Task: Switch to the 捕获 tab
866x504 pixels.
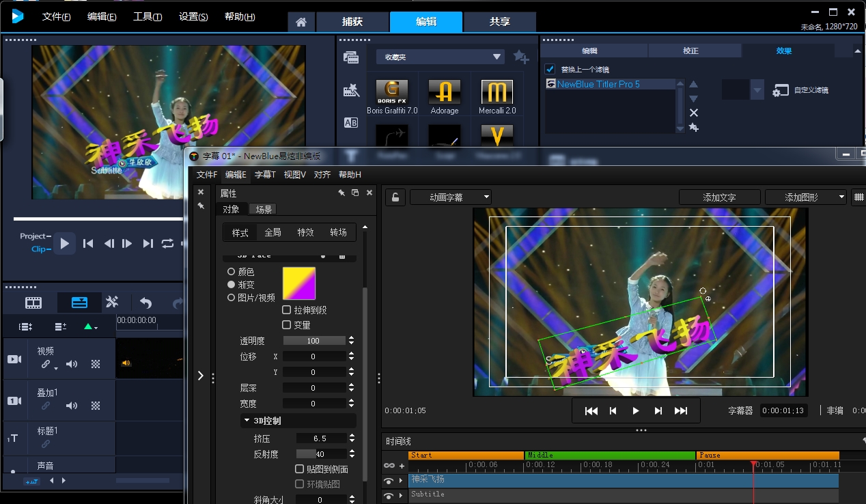Action: coord(352,22)
